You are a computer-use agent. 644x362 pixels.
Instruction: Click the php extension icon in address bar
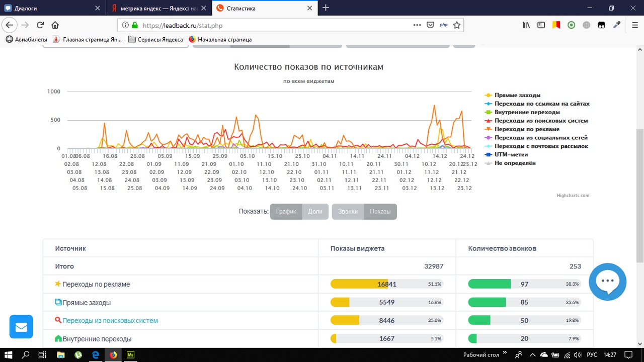(x=444, y=25)
